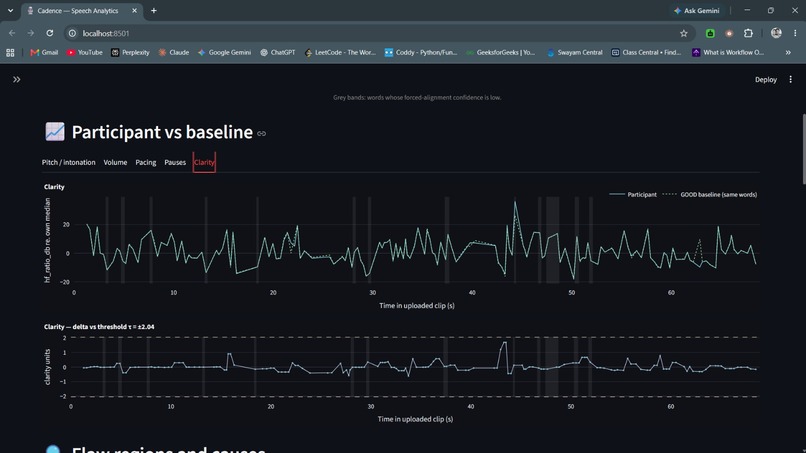Open the Coddy Python bookmark
Screen dimensions: 806x453
pos(421,52)
